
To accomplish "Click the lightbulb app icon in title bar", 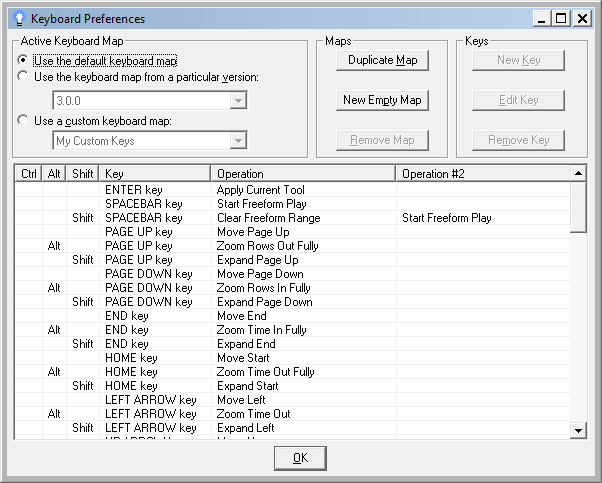I will tap(19, 18).
